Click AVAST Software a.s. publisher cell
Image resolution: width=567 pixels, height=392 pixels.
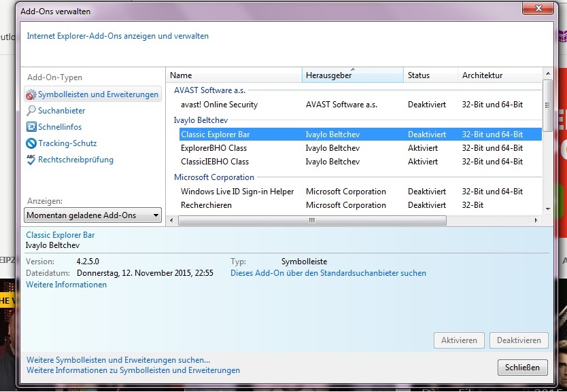(341, 105)
